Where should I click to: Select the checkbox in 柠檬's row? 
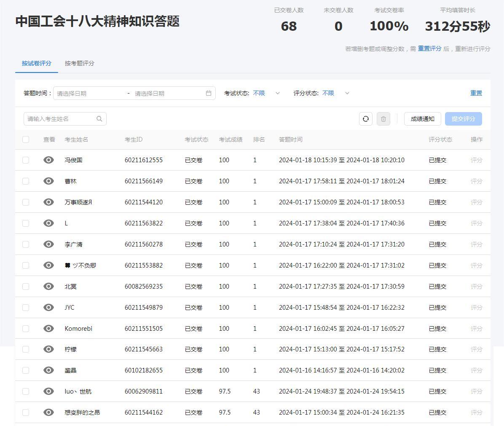[25, 349]
